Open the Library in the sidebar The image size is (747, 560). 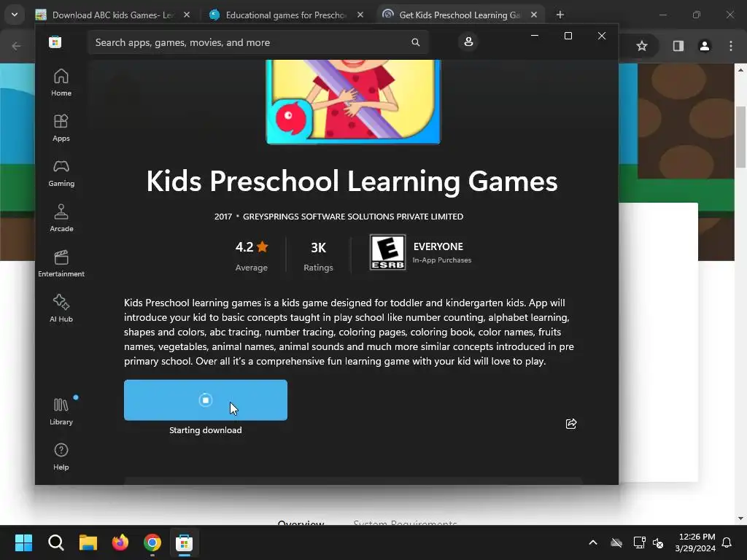coord(61,411)
